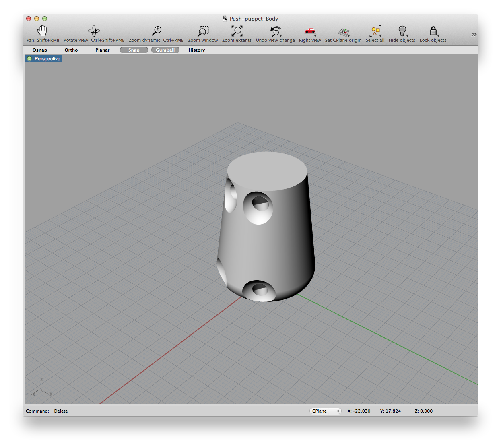Select the Zoom dynamic tool
Image resolution: width=501 pixels, height=448 pixels.
pyautogui.click(x=157, y=31)
